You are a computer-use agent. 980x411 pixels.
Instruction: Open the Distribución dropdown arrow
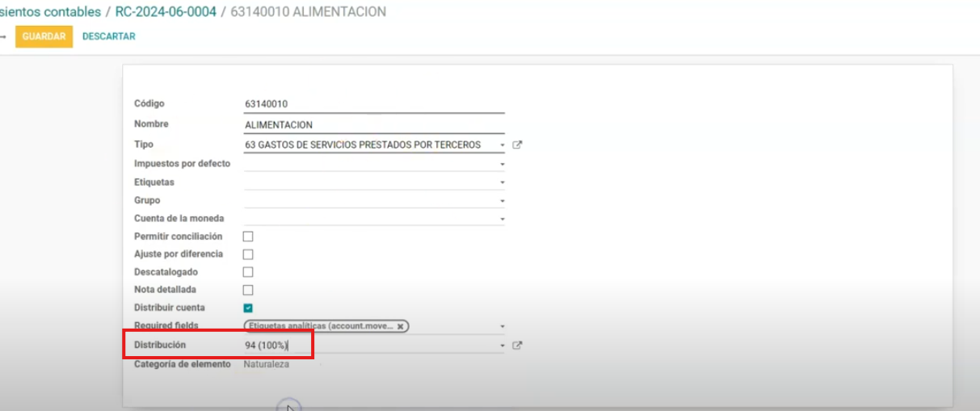(x=502, y=346)
